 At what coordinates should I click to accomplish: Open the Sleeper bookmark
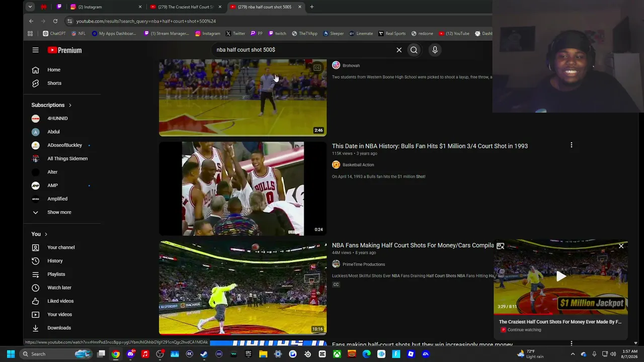[334, 34]
